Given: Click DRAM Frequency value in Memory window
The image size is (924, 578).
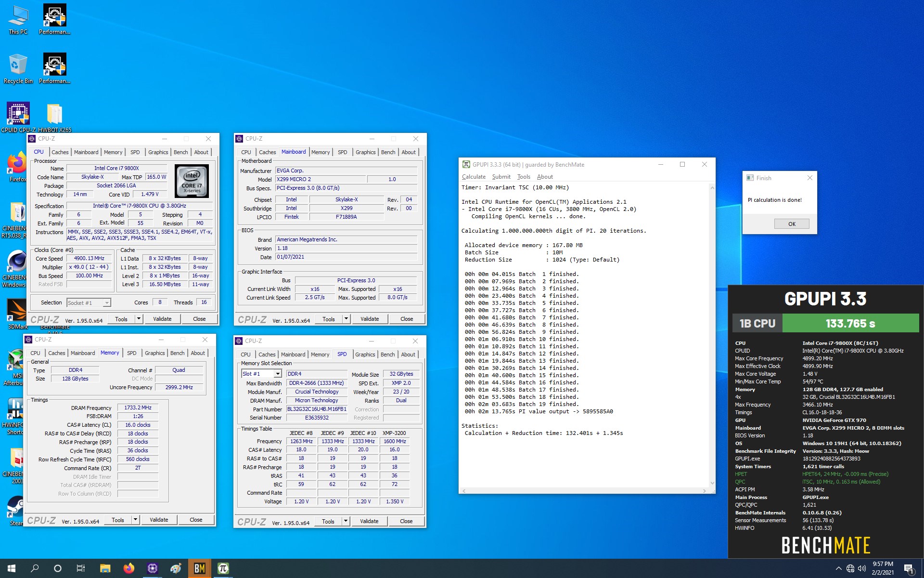Looking at the screenshot, I should coord(138,407).
